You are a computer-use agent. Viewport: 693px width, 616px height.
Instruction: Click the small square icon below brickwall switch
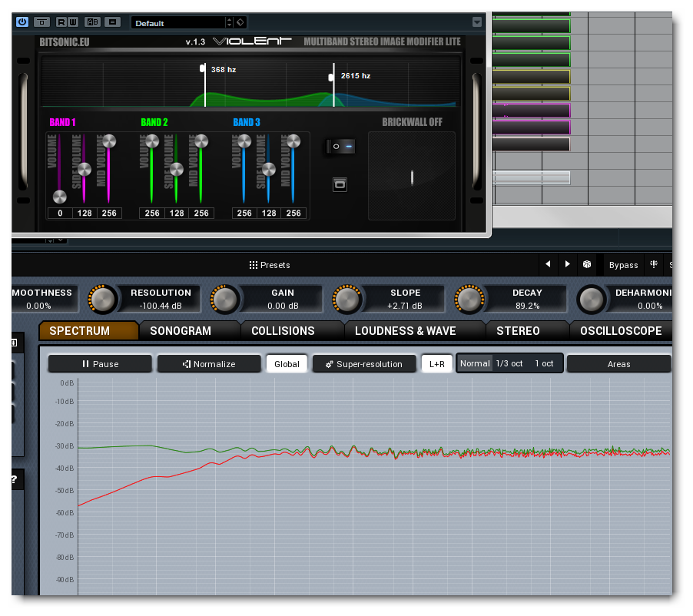click(340, 184)
